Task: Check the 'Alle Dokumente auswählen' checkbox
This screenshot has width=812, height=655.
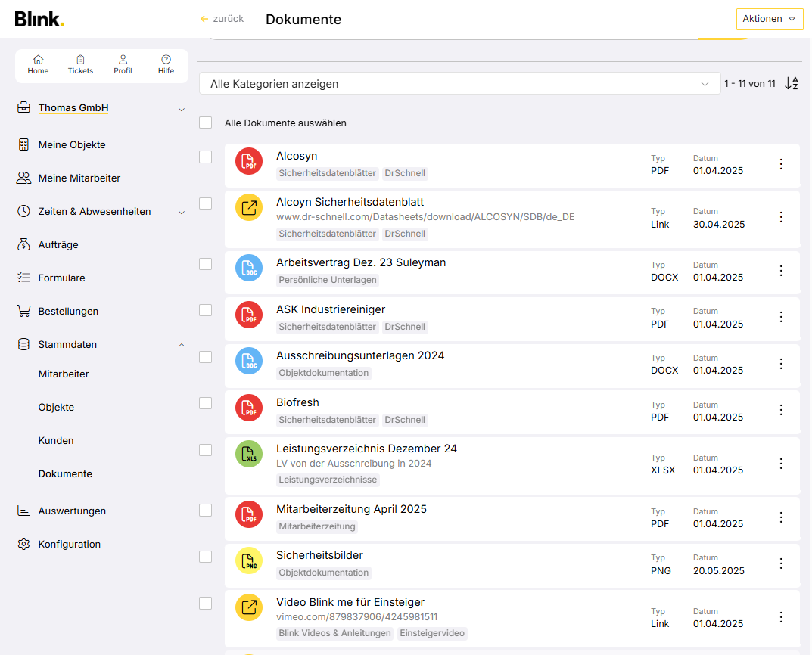Action: (x=206, y=123)
